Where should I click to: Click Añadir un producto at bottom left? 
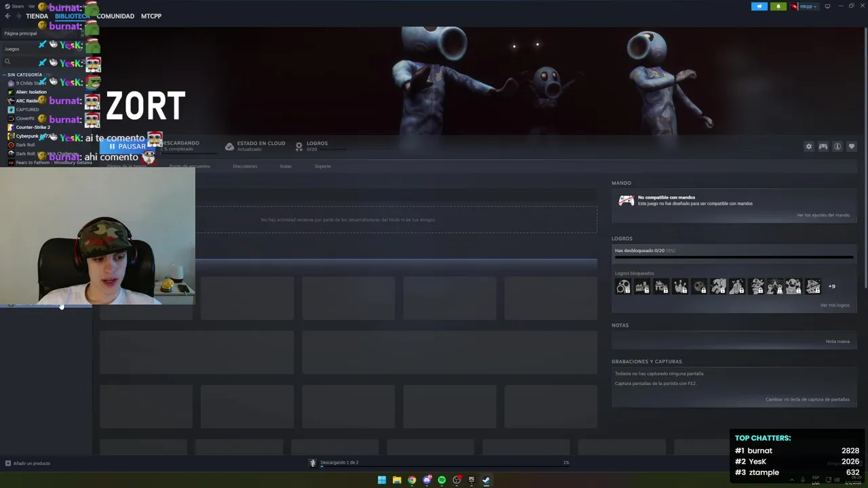tap(27, 464)
